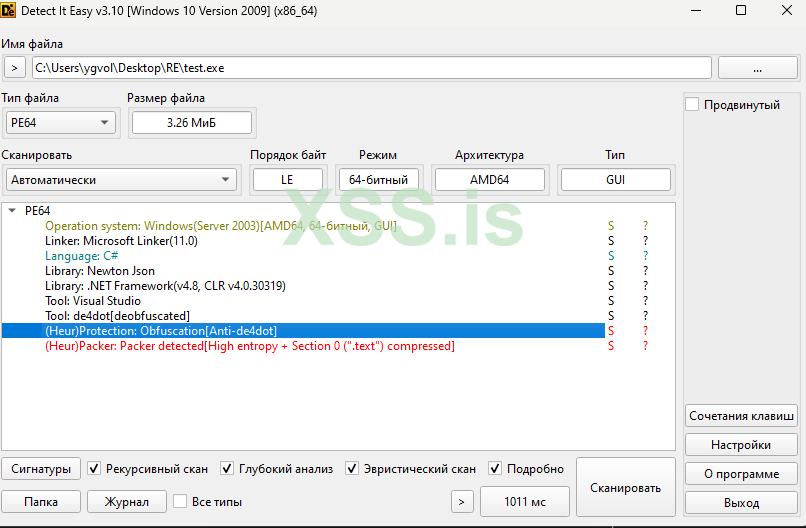
Task: Click the > button beside 1011 мс
Action: click(x=462, y=502)
